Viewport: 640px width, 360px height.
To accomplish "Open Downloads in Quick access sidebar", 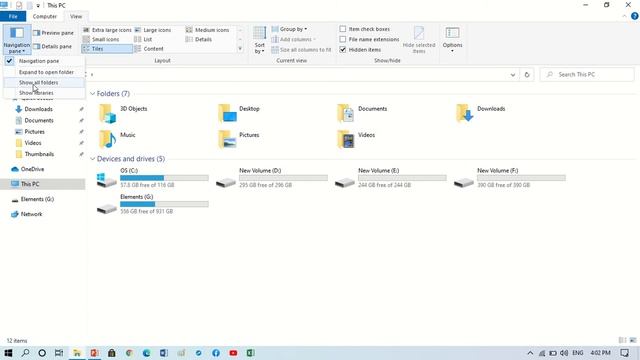I will pos(38,109).
